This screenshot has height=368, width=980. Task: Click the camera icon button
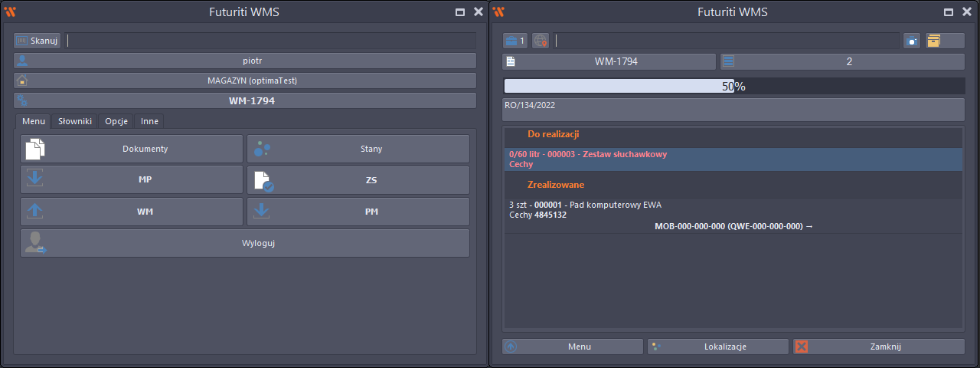912,41
